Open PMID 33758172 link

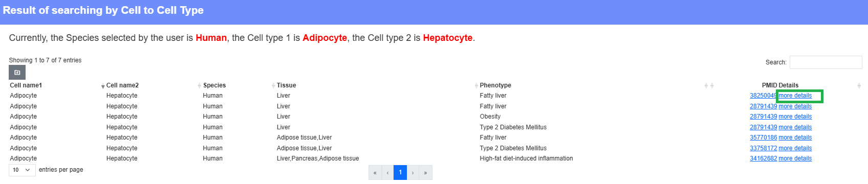(763, 148)
